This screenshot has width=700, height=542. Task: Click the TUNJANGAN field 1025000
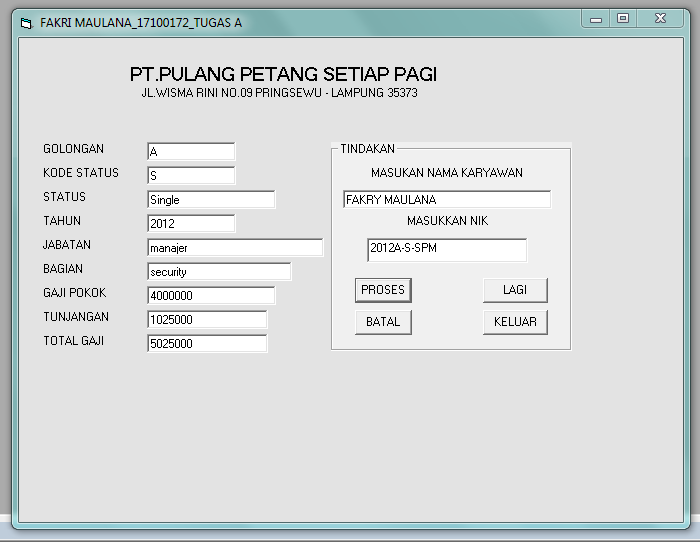[207, 320]
